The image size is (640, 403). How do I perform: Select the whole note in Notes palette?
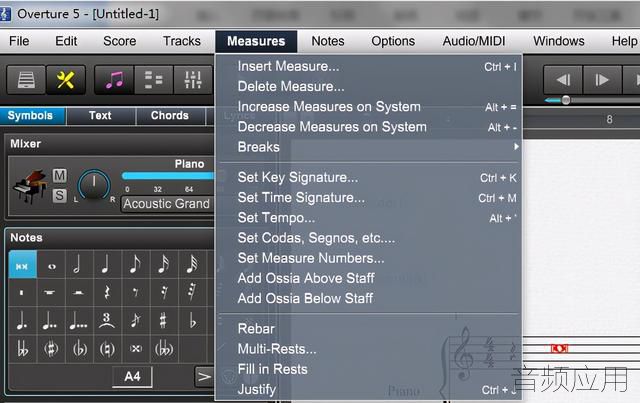(x=51, y=265)
